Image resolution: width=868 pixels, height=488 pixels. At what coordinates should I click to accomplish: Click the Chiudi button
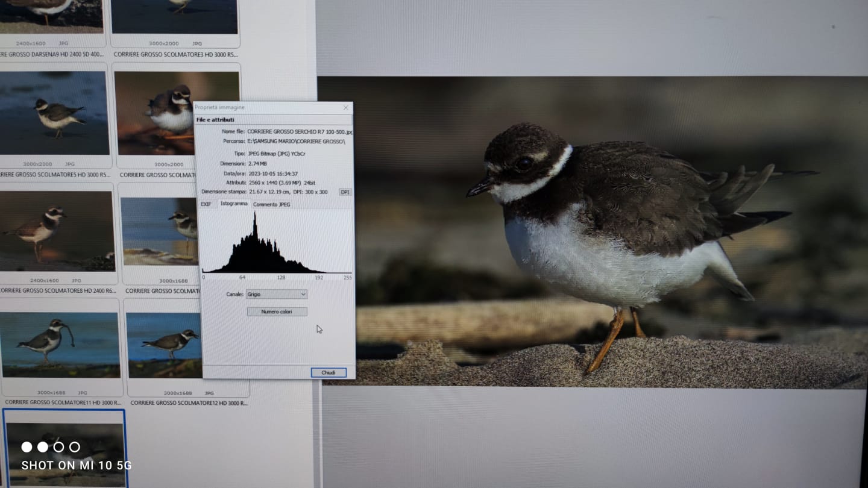(x=329, y=372)
